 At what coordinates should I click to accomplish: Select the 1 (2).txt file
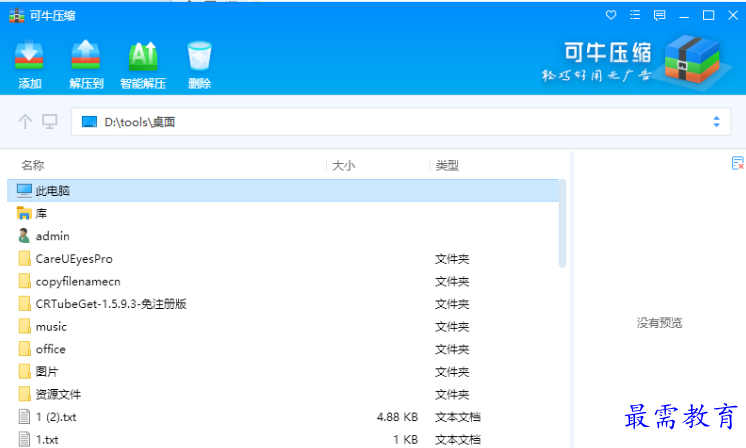click(x=56, y=417)
